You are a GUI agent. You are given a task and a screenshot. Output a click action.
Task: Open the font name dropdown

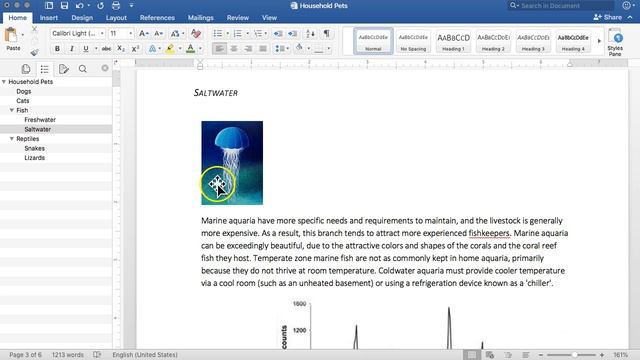tap(102, 33)
